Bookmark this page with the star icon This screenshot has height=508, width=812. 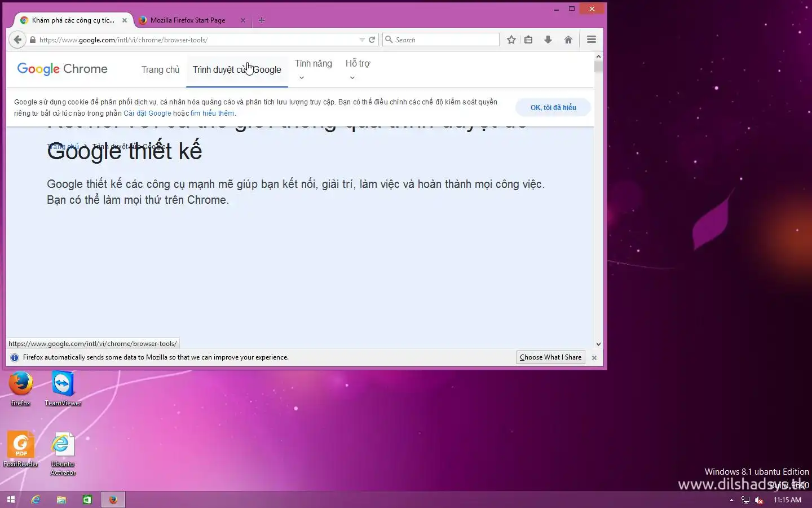pos(511,40)
